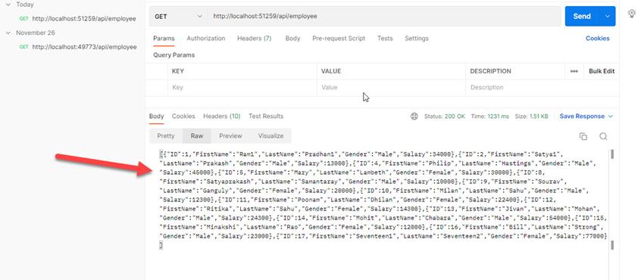Click the Size: 1.51 KB text
644x280 pixels.
[x=531, y=117]
